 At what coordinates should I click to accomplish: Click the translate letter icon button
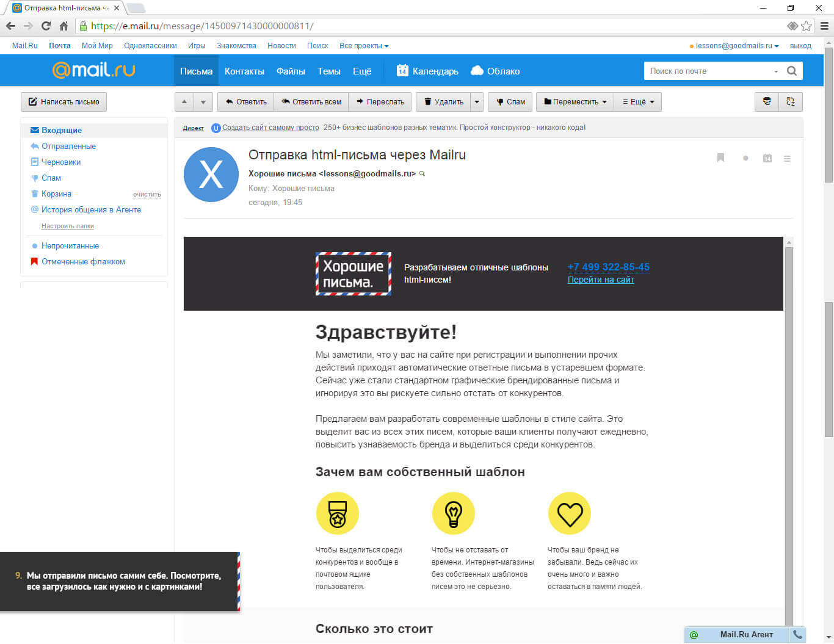pos(791,101)
